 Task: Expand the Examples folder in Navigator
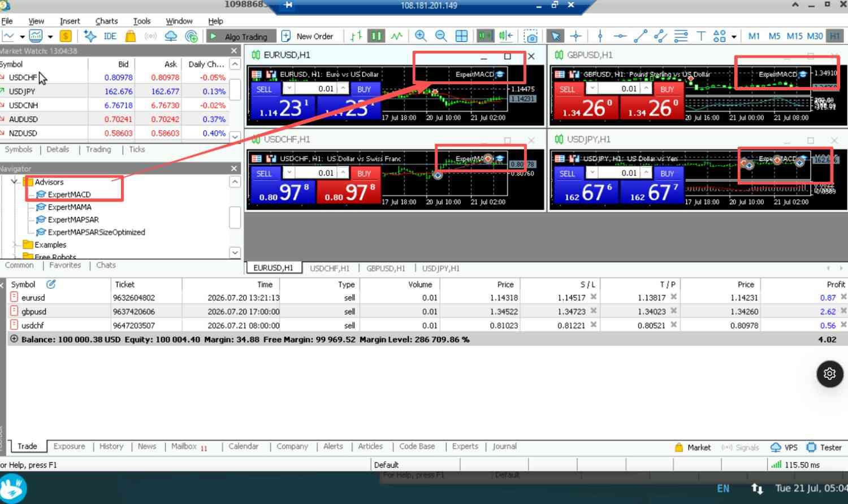15,245
